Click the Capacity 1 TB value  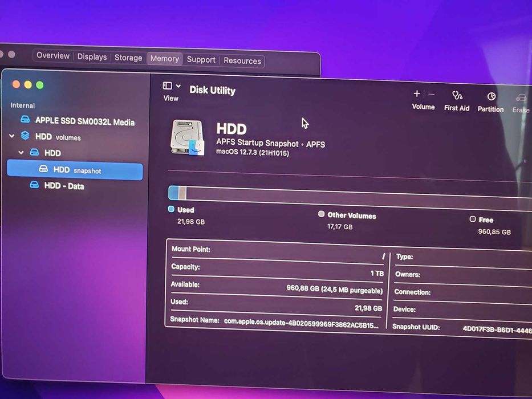[x=377, y=273]
